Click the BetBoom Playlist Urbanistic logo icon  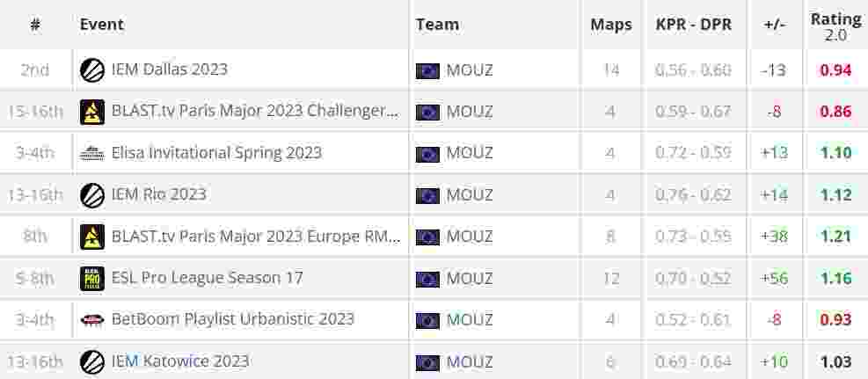click(91, 320)
